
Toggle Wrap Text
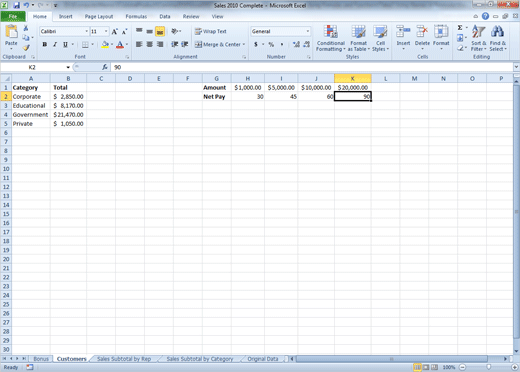click(211, 31)
